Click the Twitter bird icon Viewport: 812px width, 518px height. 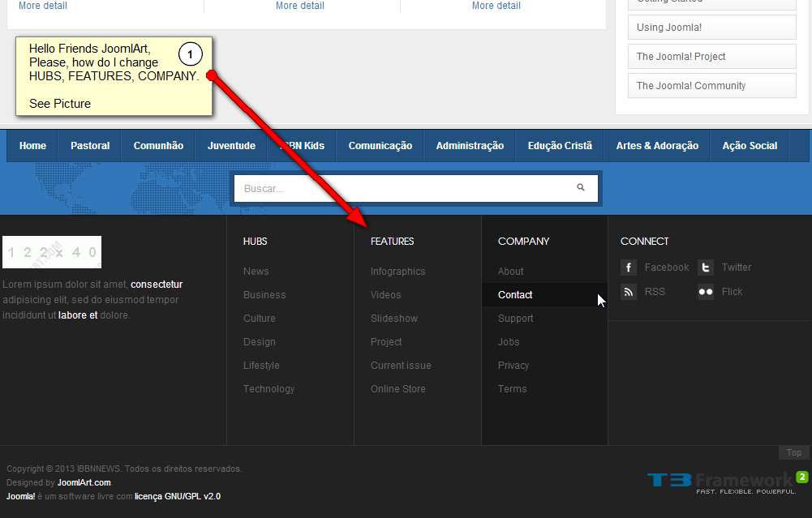(x=706, y=268)
